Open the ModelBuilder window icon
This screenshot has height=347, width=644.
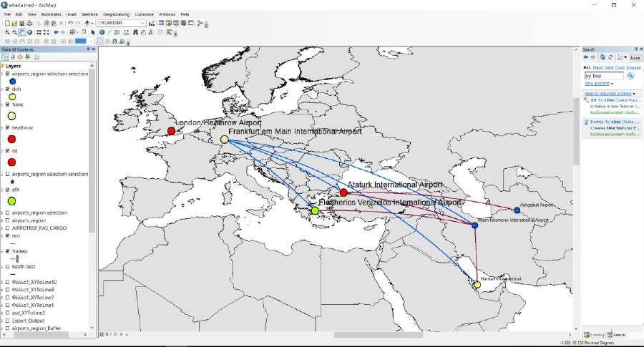point(200,24)
